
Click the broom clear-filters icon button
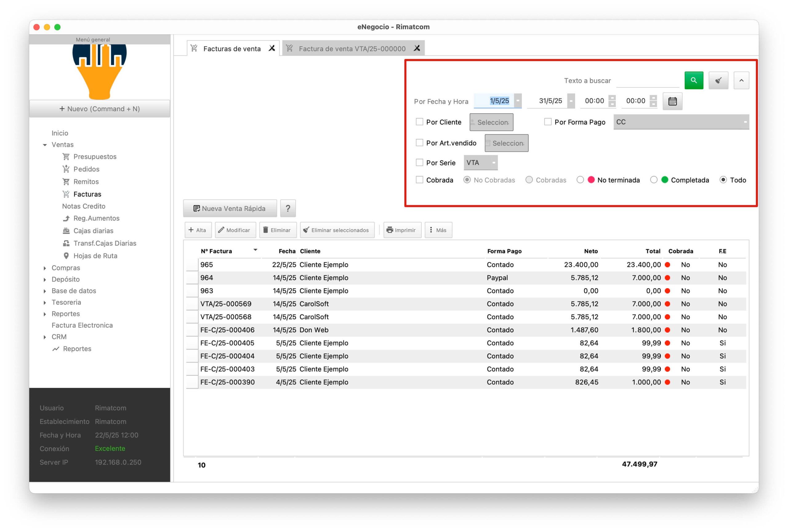[x=718, y=80]
